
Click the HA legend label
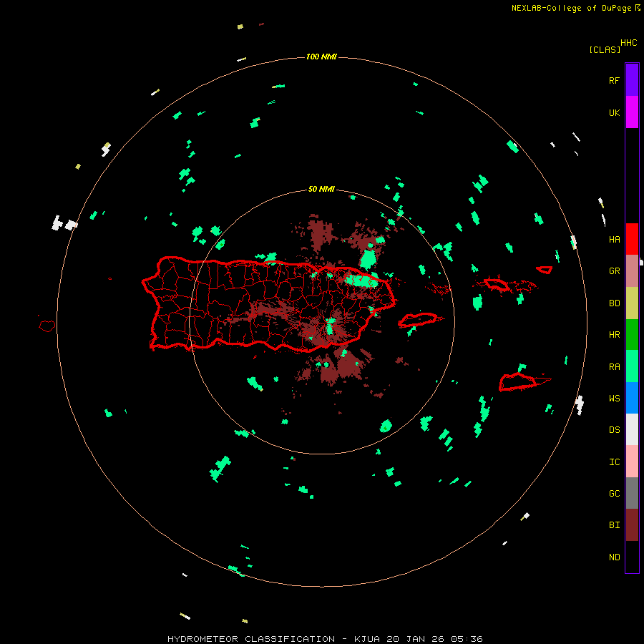[614, 240]
